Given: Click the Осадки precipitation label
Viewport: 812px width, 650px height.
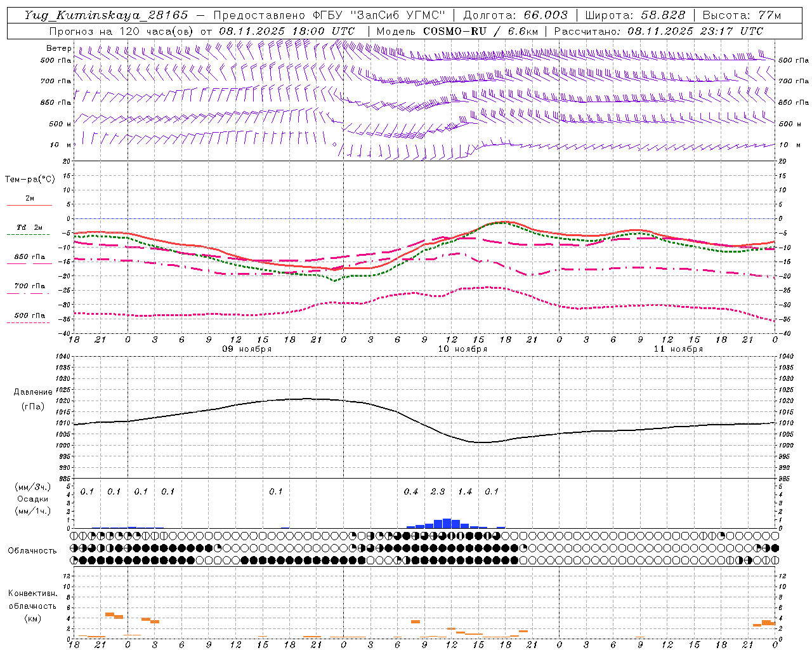Looking at the screenshot, I should 31,499.
